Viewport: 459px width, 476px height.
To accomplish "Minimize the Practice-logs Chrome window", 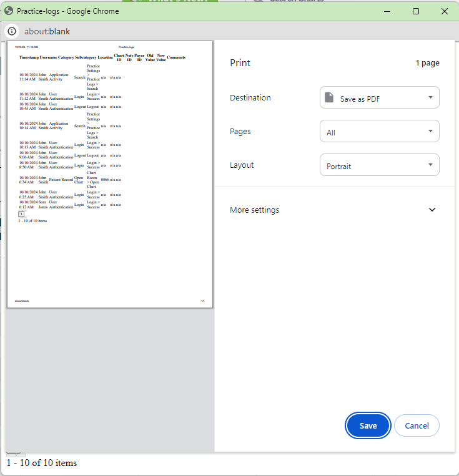I will tap(388, 11).
